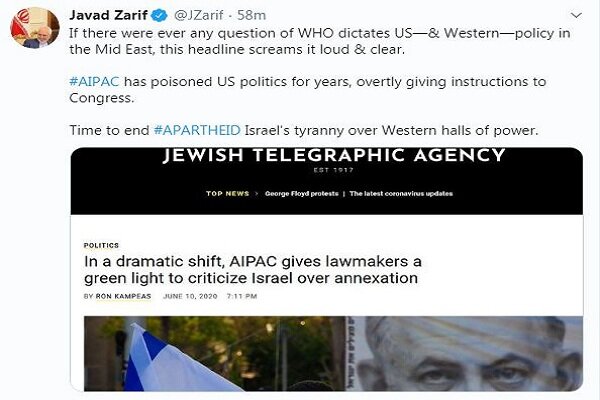Image resolution: width=600 pixels, height=400 pixels.
Task: Click the June 10, 2020 article date
Action: click(x=190, y=296)
